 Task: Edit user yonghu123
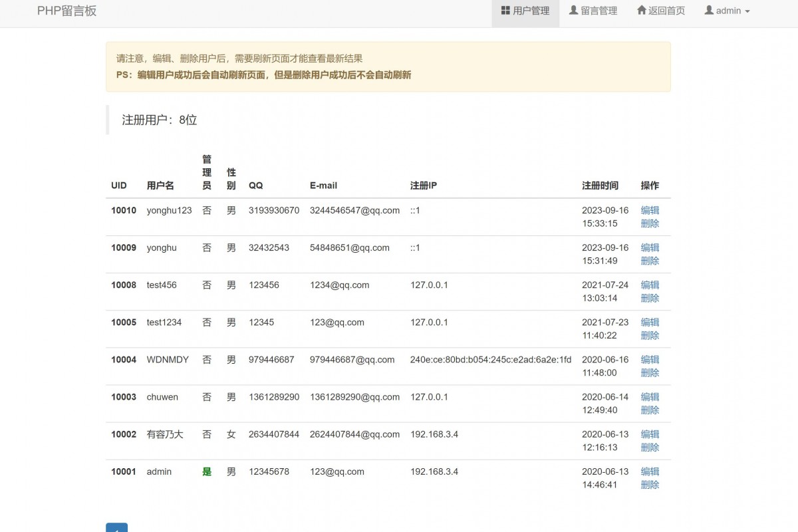(650, 210)
